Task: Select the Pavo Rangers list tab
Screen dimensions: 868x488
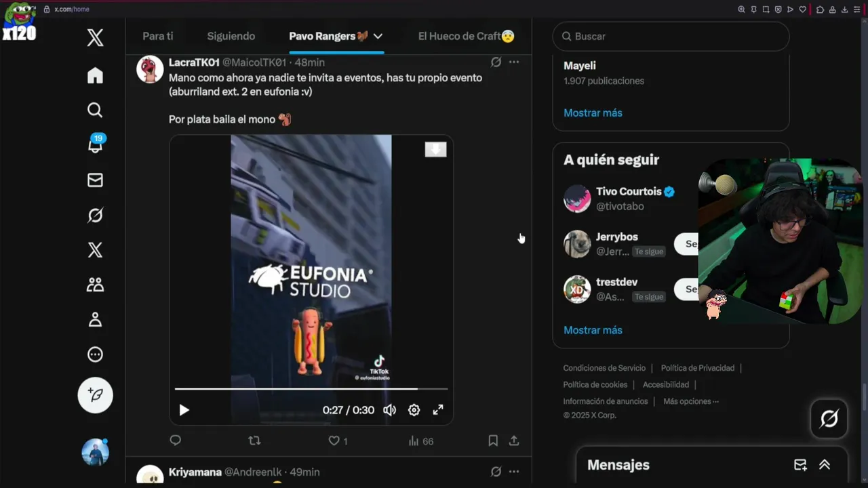Action: point(329,36)
